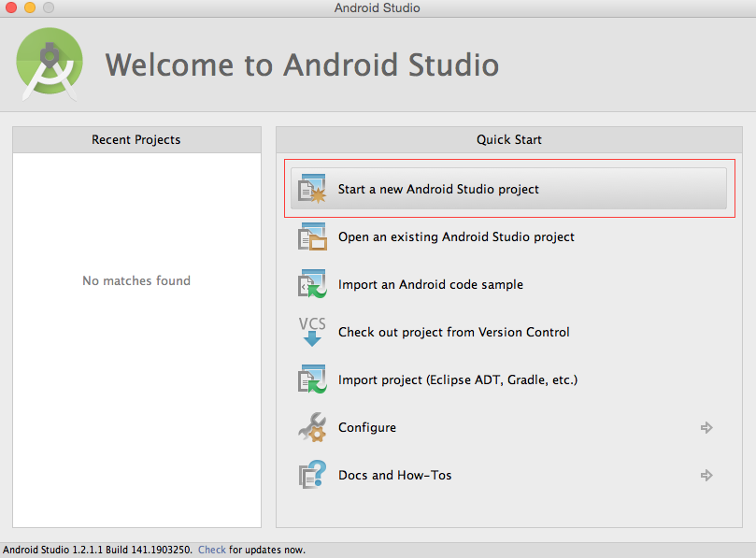Close the window with red button
This screenshot has height=558, width=756.
click(11, 7)
